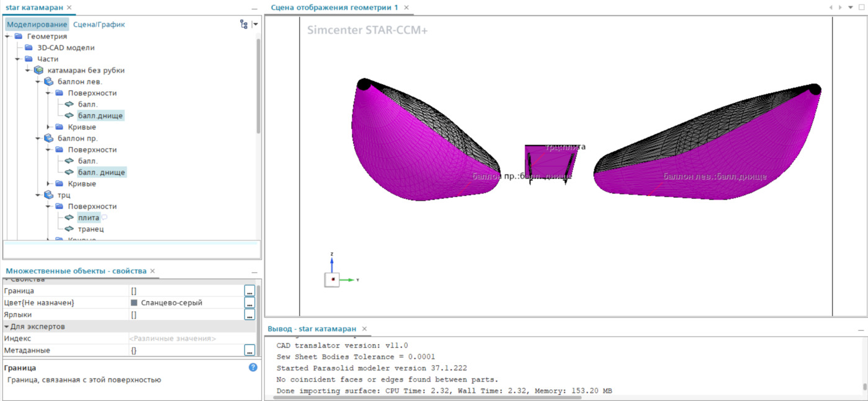
Task: Expand Кривые under баллон лев.
Action: click(49, 127)
